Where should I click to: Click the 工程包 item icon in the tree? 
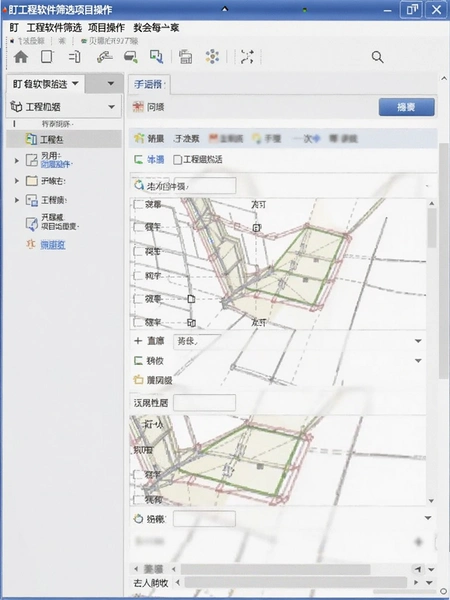31,139
